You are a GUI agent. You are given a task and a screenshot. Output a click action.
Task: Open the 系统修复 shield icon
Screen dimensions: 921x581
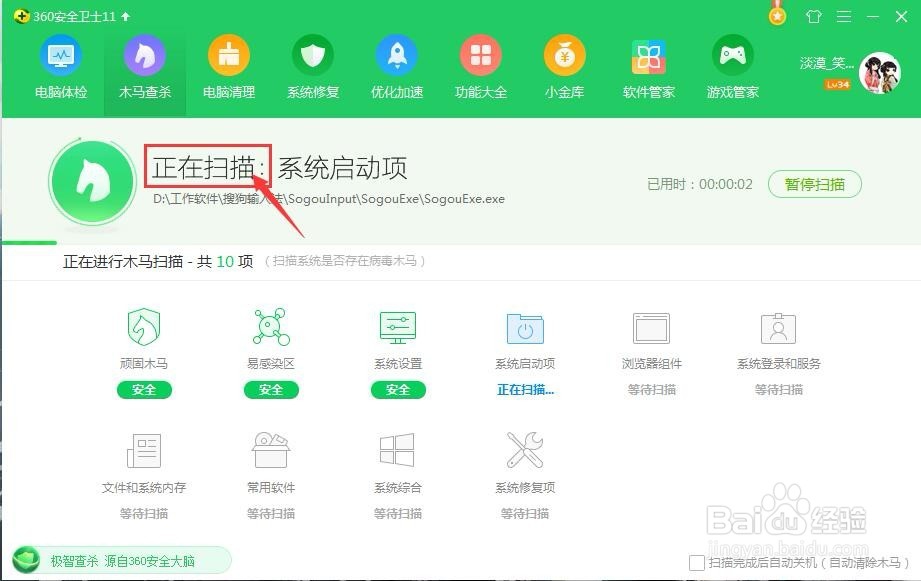click(312, 56)
